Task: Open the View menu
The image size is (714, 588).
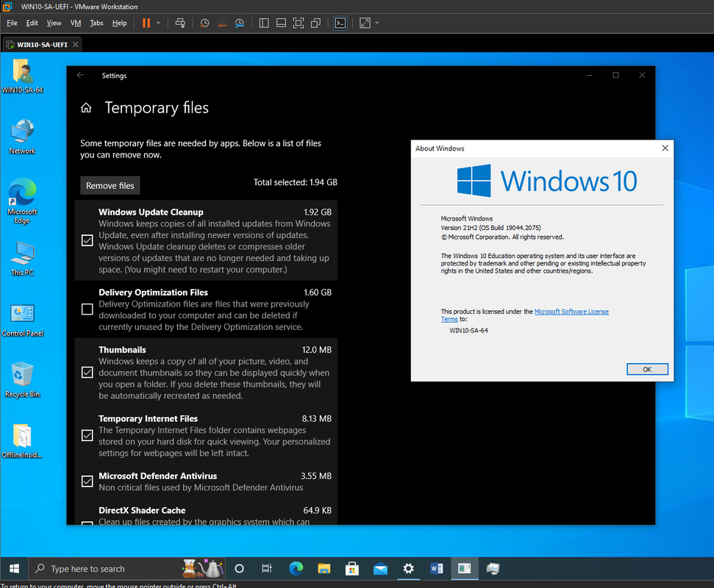Action: tap(54, 24)
